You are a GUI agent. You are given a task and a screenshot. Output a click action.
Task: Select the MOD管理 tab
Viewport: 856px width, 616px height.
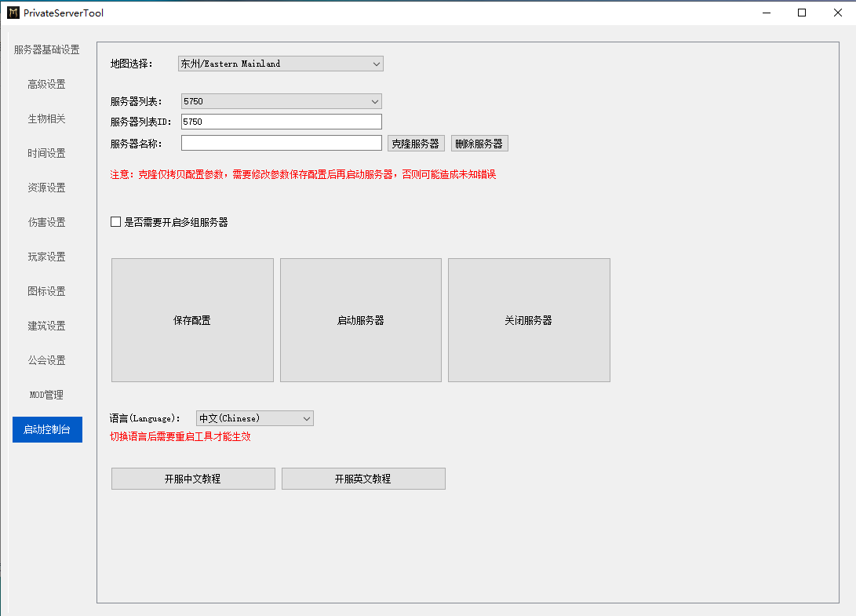[x=47, y=395]
